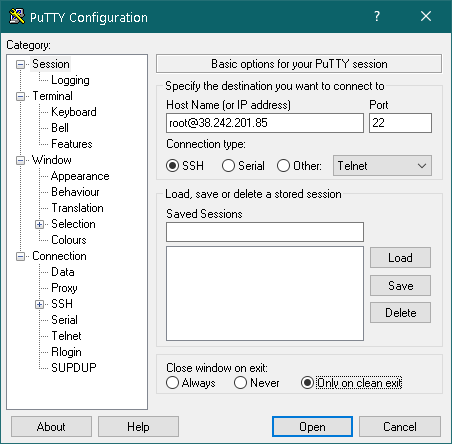
Task: Open the Keyboard settings category
Action: point(74,112)
